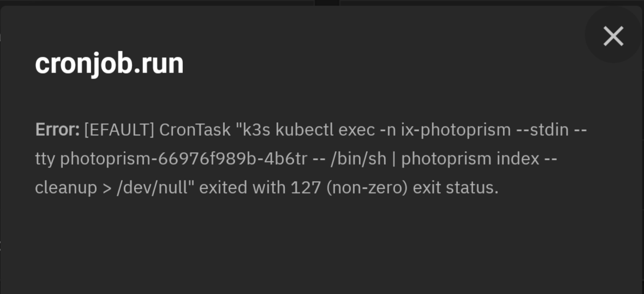The width and height of the screenshot is (644, 294).
Task: Click empty dialog area below error message
Action: [x=322, y=247]
